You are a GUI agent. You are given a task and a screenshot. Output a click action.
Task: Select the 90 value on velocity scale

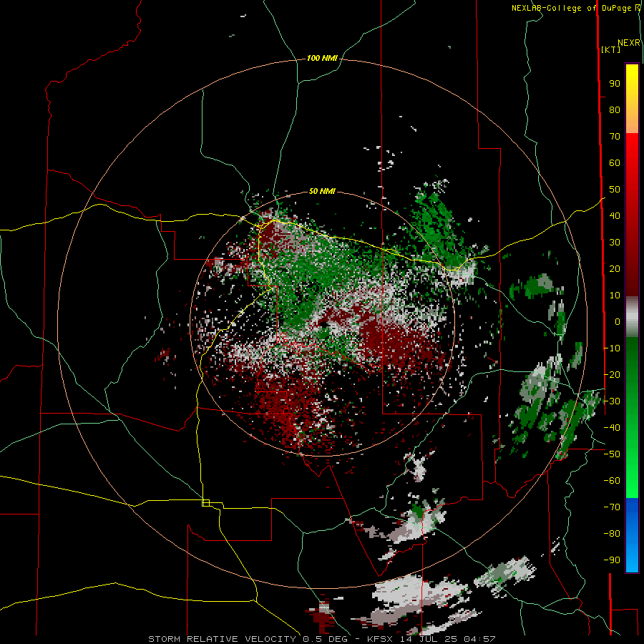point(615,84)
